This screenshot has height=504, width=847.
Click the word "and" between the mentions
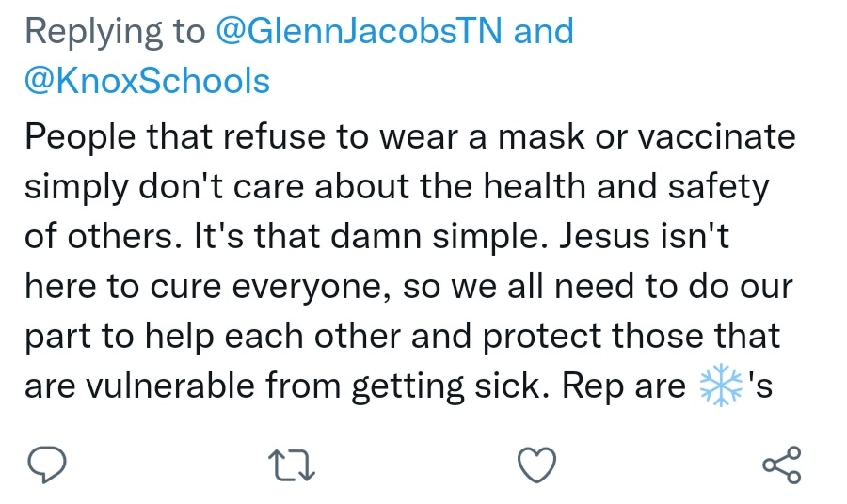tap(544, 32)
